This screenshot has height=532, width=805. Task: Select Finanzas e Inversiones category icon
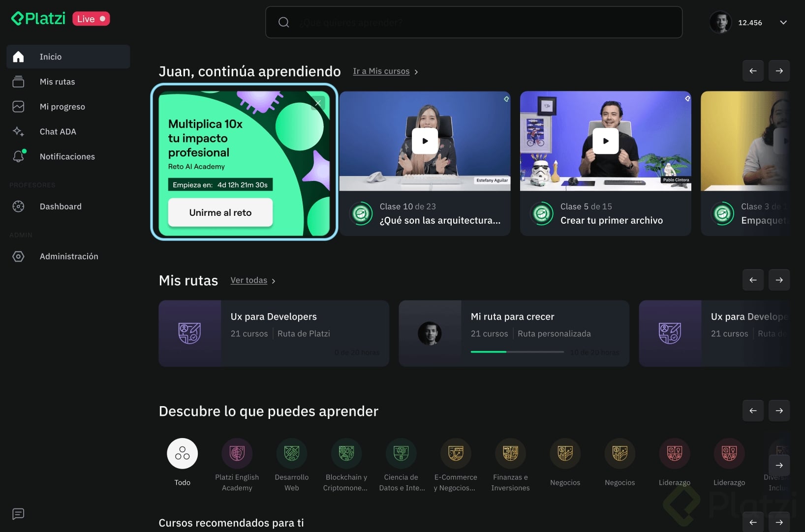click(x=510, y=453)
